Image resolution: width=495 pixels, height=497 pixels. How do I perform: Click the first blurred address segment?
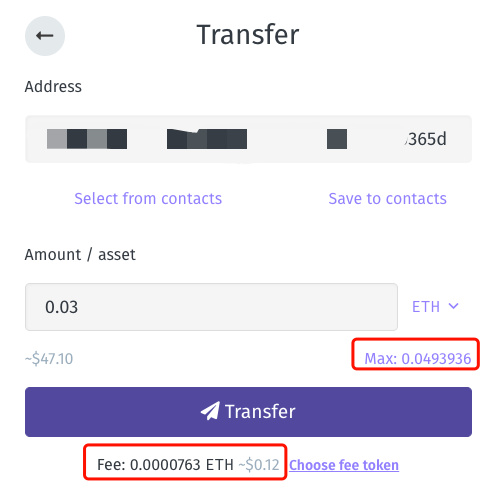[87, 139]
